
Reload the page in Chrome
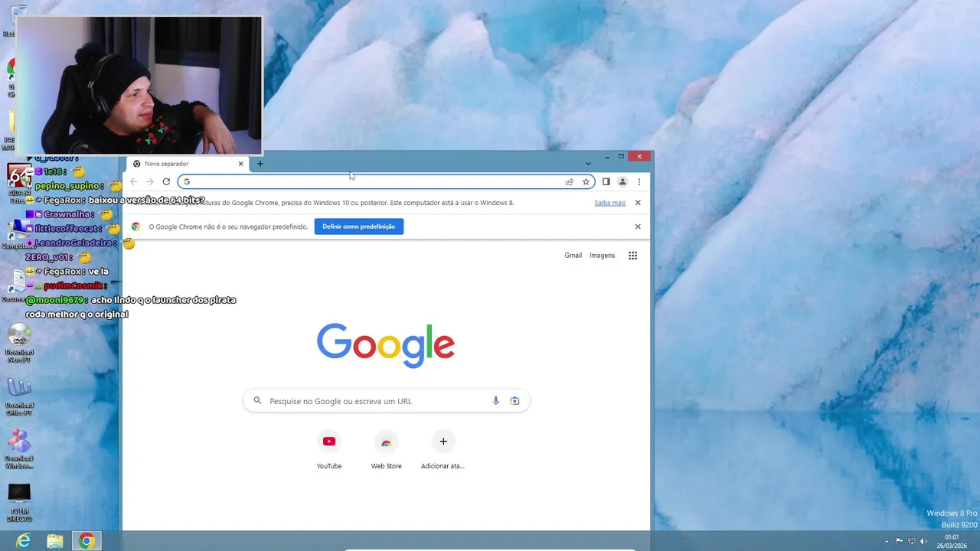166,181
